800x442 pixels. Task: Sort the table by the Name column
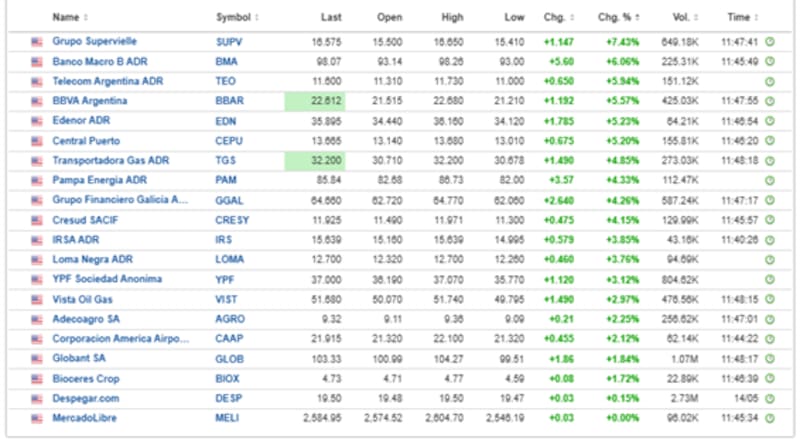tap(69, 17)
